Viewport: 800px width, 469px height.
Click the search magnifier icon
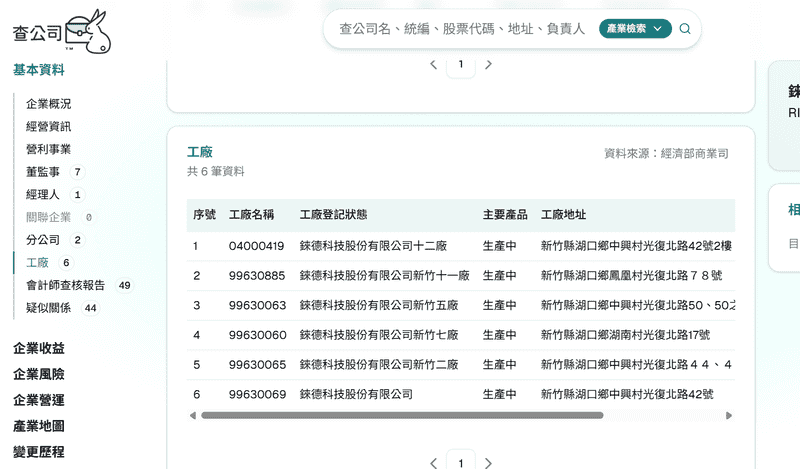685,29
